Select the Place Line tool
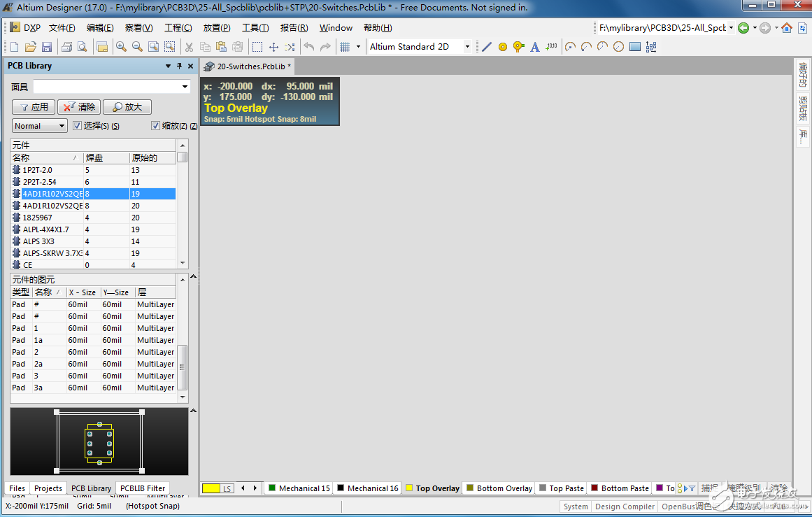 [486, 47]
